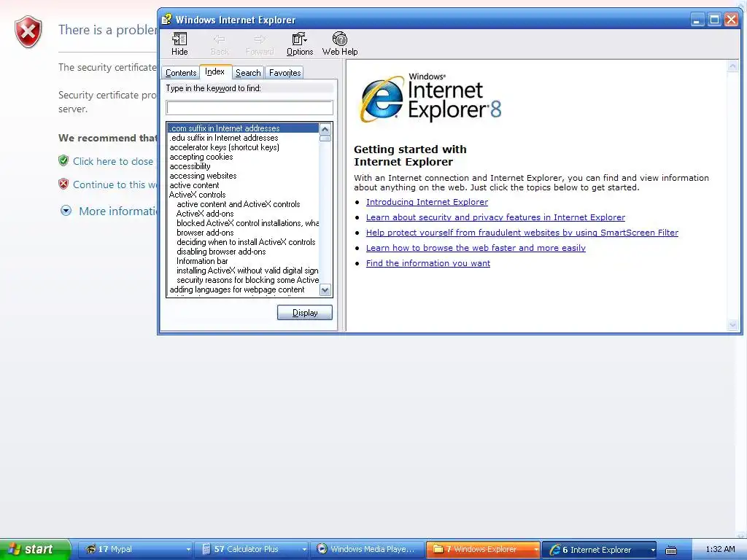Select 'browser add-ons' index entry
The image size is (747, 560).
(244, 233)
